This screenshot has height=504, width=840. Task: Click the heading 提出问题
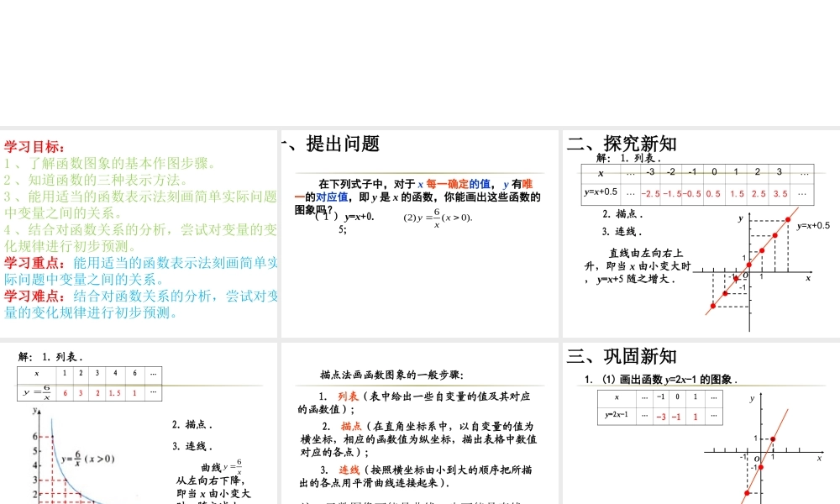click(x=343, y=144)
